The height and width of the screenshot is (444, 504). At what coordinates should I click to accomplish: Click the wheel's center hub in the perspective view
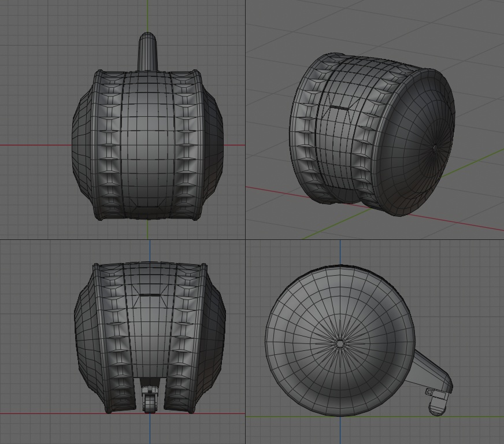(435, 148)
